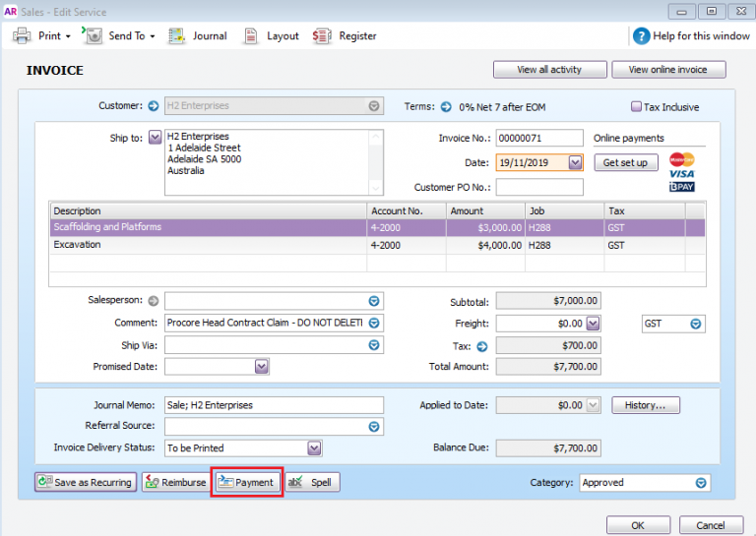This screenshot has width=756, height=536.
Task: Click the Tax zoom arrow icon
Action: click(482, 346)
